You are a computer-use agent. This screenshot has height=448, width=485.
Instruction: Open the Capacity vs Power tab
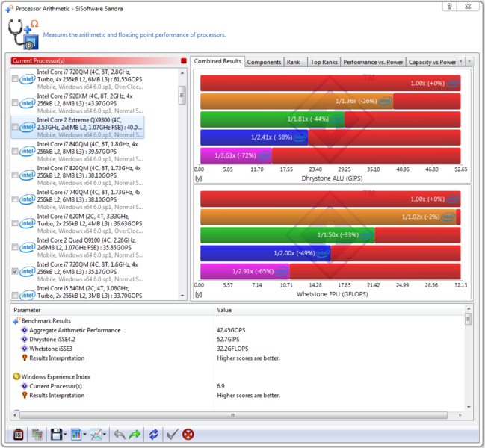[x=432, y=63]
